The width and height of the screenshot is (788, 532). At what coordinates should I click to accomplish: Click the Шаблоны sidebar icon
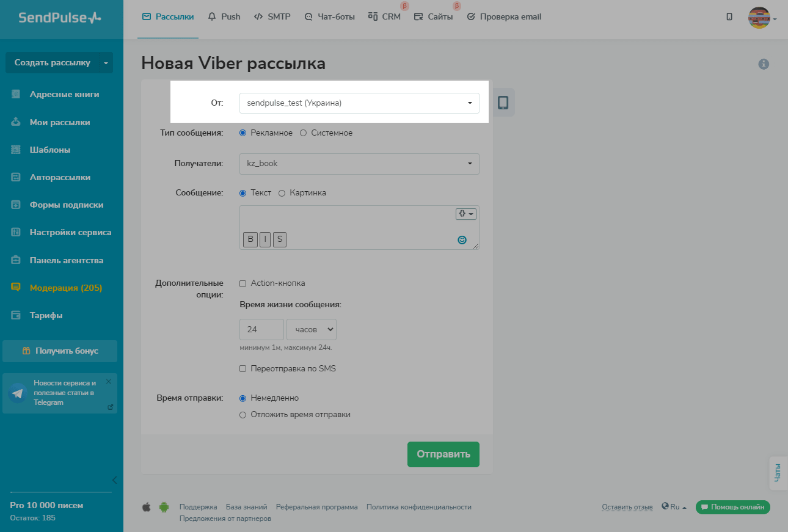16,150
